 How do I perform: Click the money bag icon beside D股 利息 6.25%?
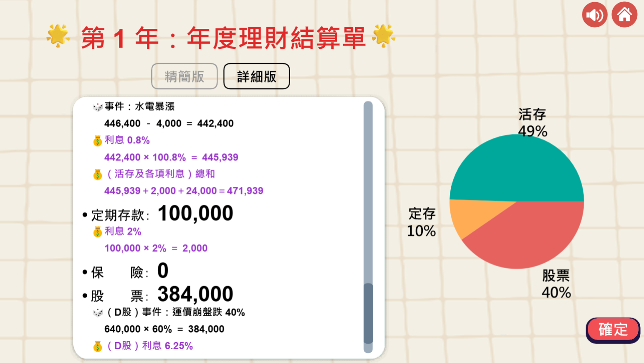97,346
